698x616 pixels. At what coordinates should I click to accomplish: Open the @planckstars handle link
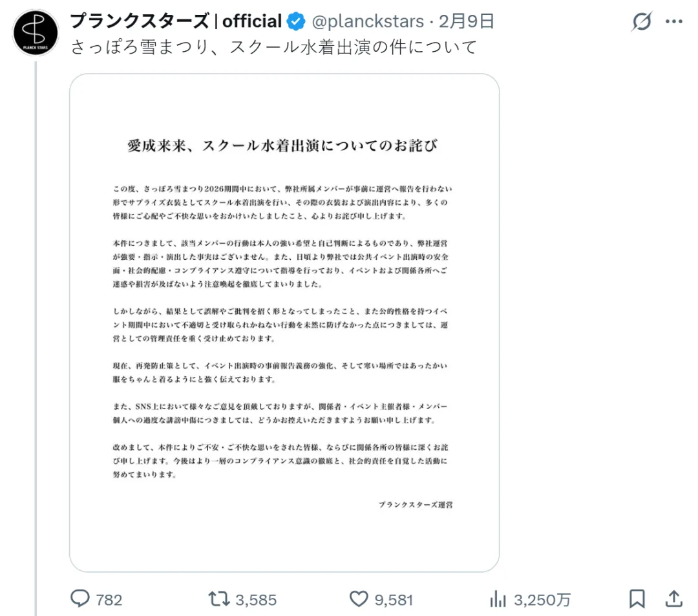[x=368, y=21]
